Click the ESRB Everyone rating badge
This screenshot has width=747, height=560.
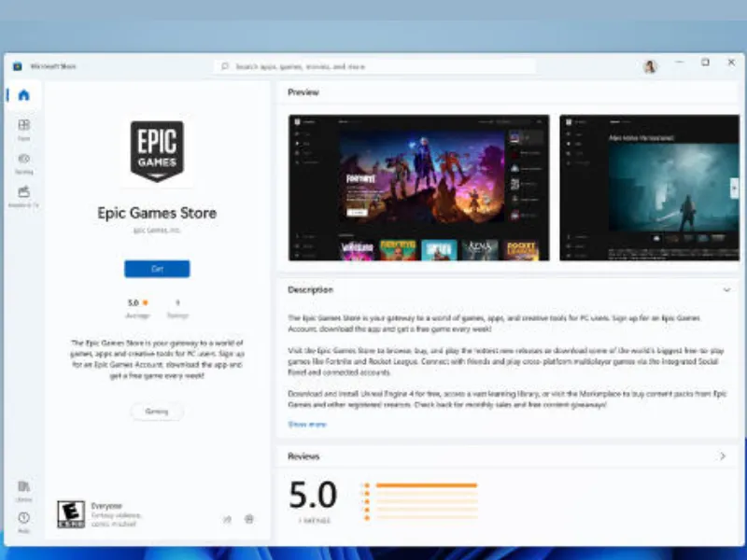71,514
